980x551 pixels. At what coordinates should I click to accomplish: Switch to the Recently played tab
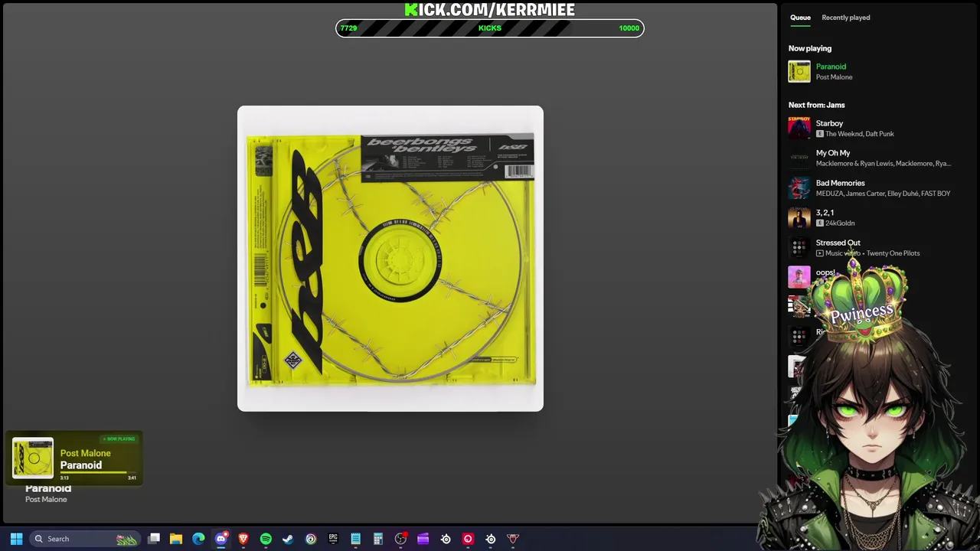tap(845, 18)
